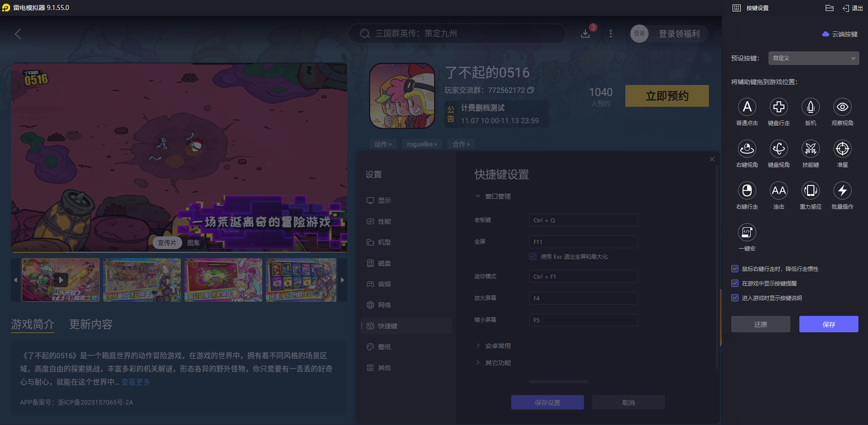Select the 普通点击 (normal tap) key mapping tool
The image size is (868, 425).
tap(747, 107)
